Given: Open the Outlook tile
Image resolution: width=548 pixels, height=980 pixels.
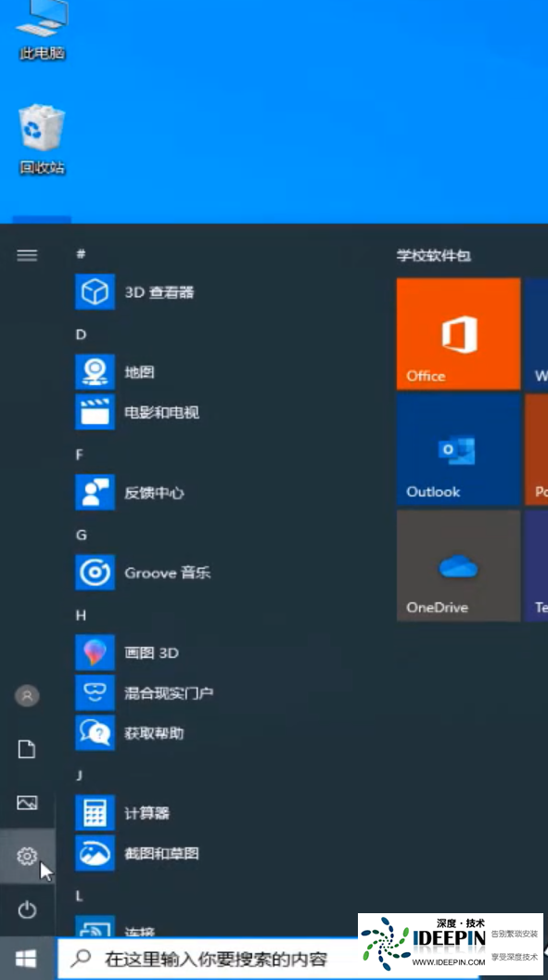Looking at the screenshot, I should (459, 449).
